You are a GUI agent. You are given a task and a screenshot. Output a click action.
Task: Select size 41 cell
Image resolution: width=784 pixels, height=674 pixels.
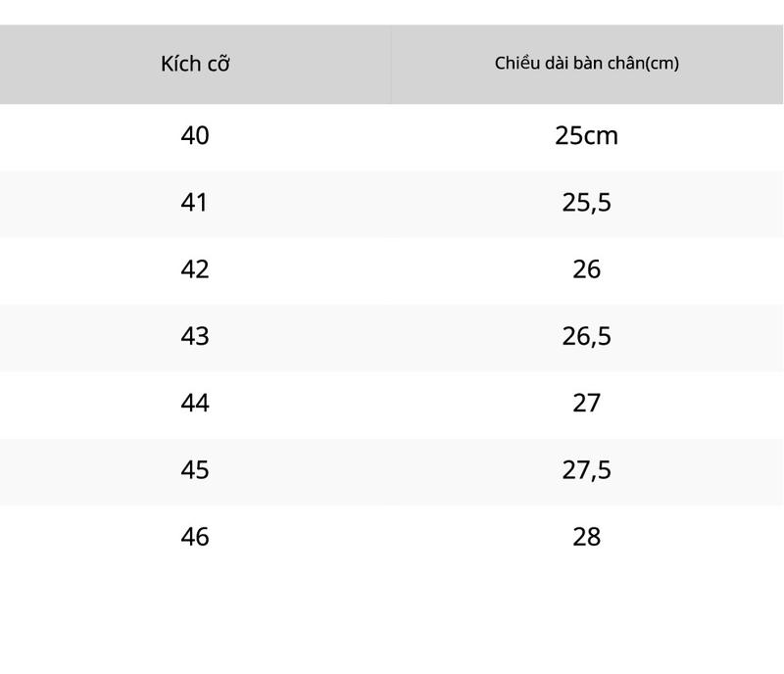[x=194, y=203]
